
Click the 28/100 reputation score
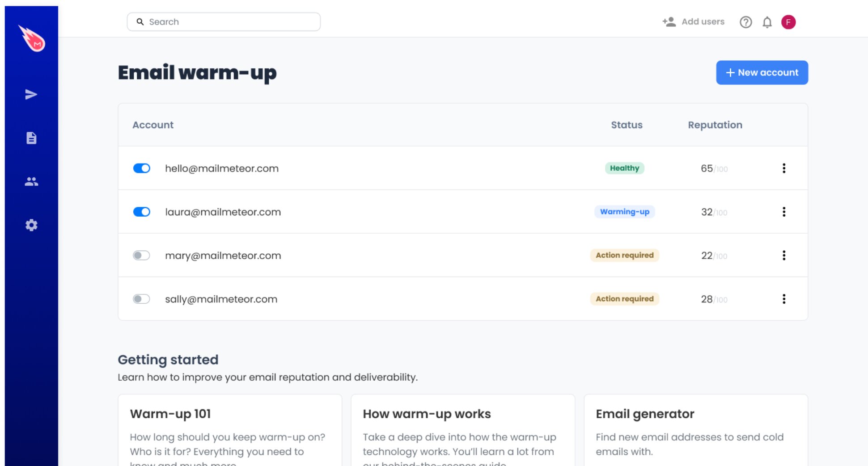point(714,299)
